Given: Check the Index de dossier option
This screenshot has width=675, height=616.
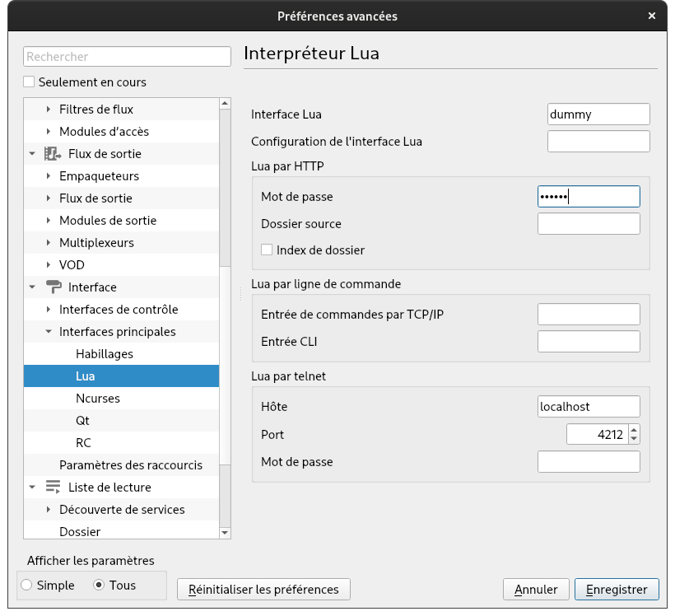Looking at the screenshot, I should pyautogui.click(x=267, y=250).
